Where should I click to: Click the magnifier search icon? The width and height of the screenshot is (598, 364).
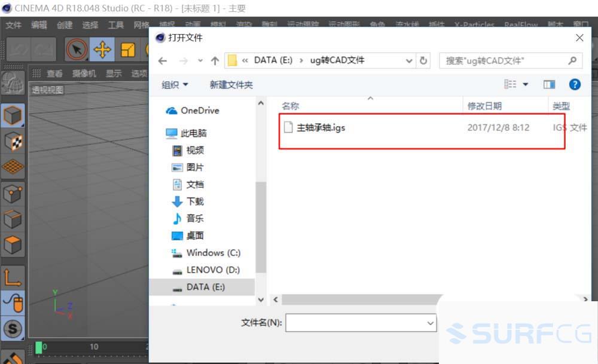click(572, 60)
